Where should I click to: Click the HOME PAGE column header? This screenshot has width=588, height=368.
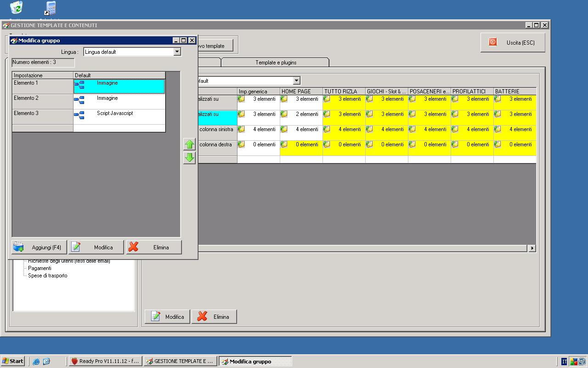(x=301, y=92)
